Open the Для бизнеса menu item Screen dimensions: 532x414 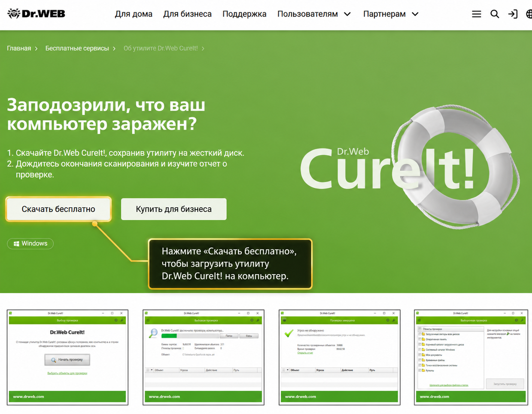tap(187, 14)
